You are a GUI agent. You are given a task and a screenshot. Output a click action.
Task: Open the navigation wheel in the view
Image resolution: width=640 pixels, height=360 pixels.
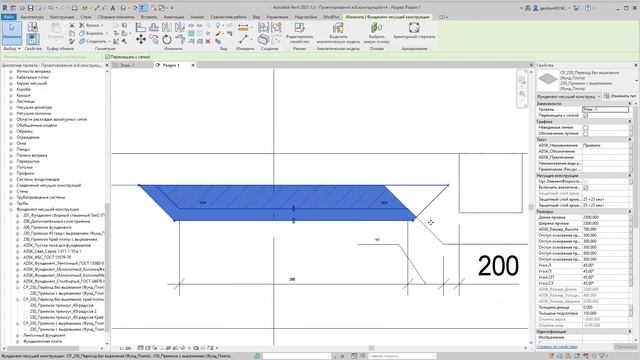pos(522,80)
